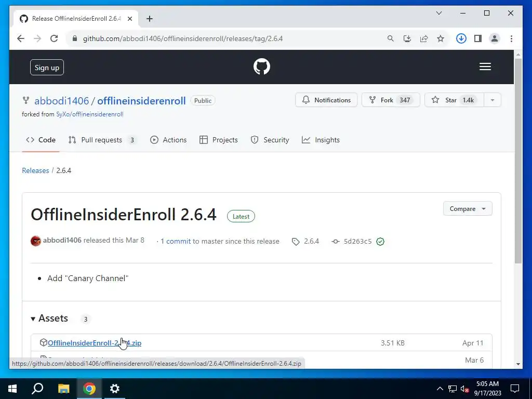Screen dimensions: 532x399
Task: Show hidden system tray icons
Action: 440,389
